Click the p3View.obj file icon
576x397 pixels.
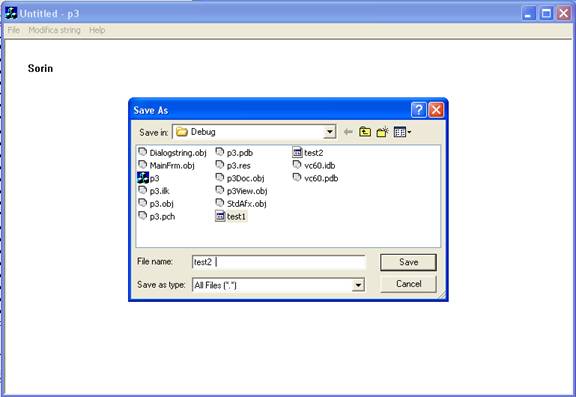pyautogui.click(x=220, y=190)
